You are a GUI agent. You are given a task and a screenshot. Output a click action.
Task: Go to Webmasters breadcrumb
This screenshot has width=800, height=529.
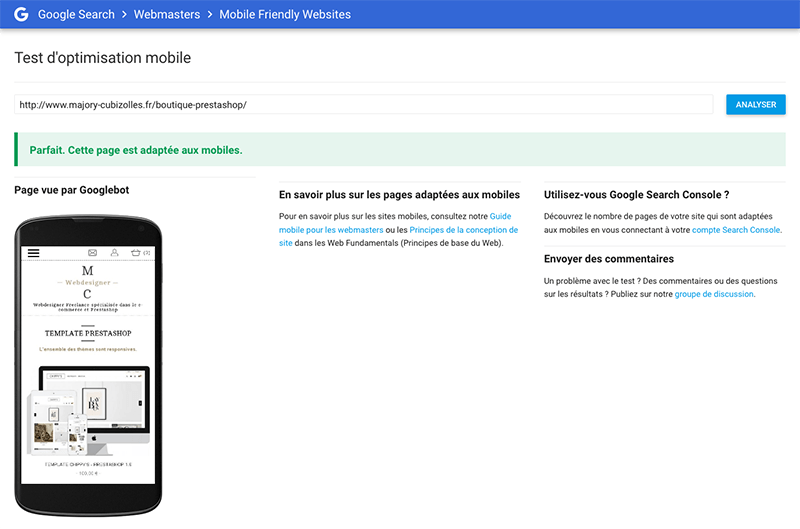click(x=166, y=15)
